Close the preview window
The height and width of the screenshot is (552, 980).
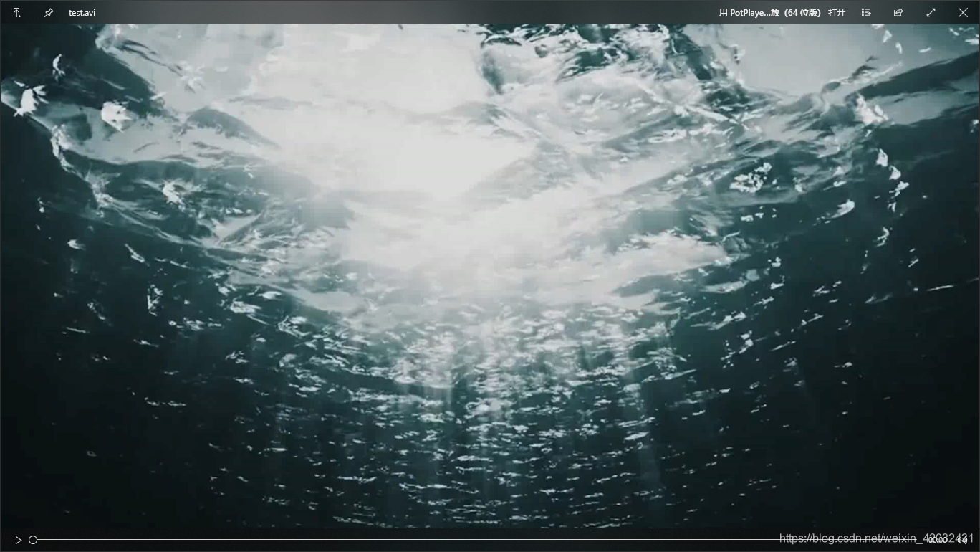tap(963, 13)
